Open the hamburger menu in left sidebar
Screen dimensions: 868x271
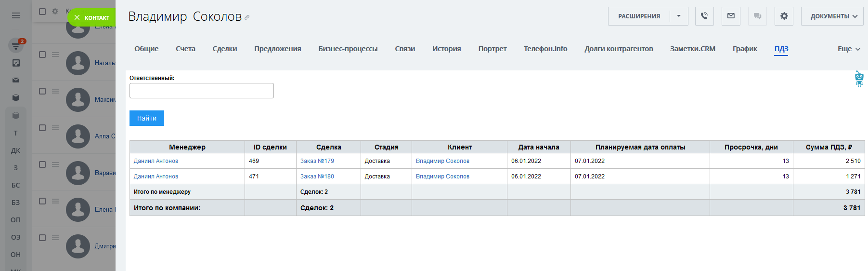click(16, 15)
